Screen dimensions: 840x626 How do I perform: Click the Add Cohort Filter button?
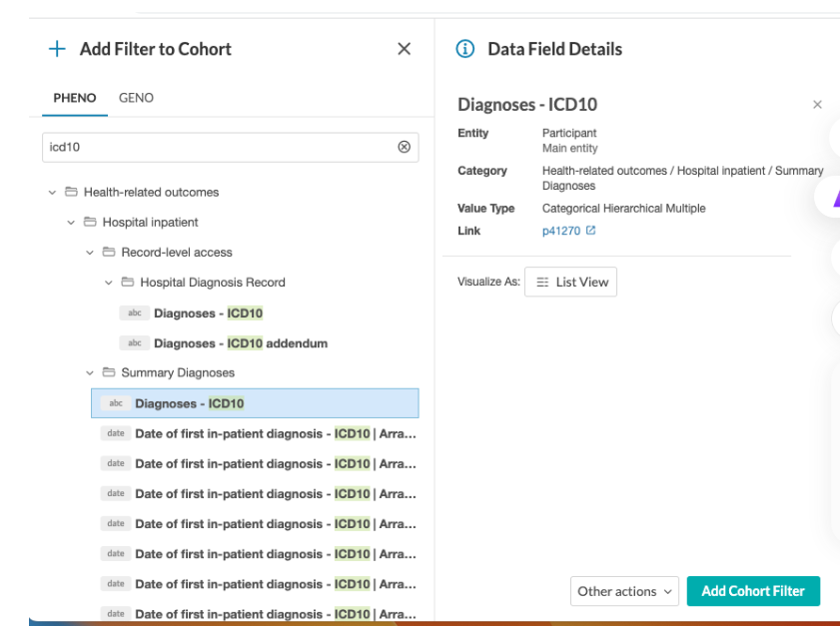pyautogui.click(x=752, y=591)
